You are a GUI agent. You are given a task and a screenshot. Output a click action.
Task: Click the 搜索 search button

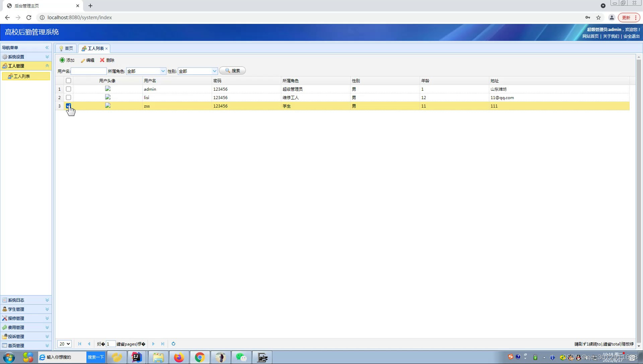tap(232, 71)
